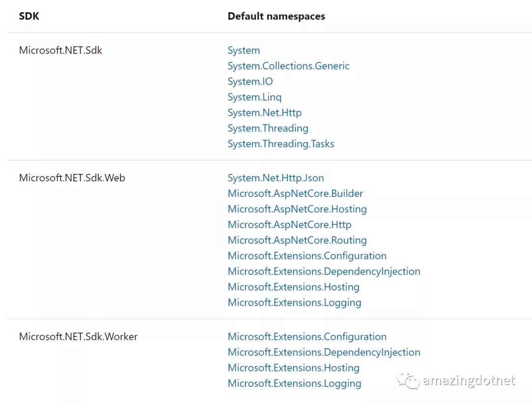Select the Microsoft.NET.Sdk.Web SDK cell
This screenshot has height=405, width=532.
(72, 178)
